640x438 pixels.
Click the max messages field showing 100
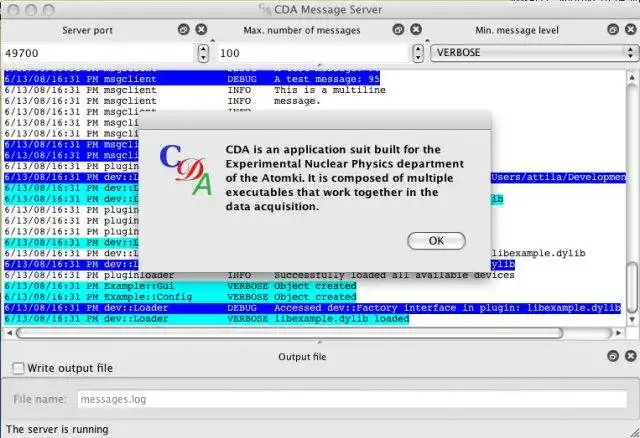pyautogui.click(x=314, y=53)
